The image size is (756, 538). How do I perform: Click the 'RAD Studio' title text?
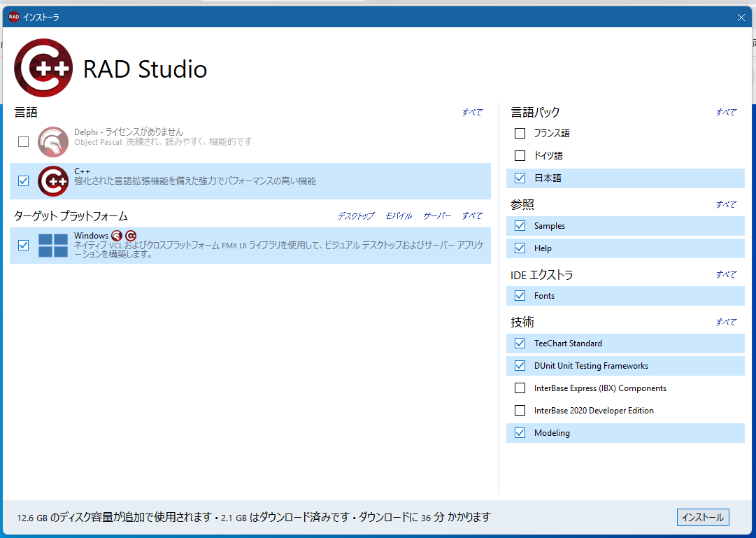pyautogui.click(x=145, y=69)
